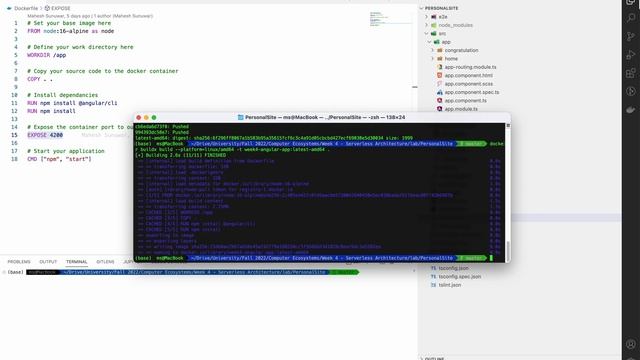Open the Search view in activity bar

click(631, 18)
